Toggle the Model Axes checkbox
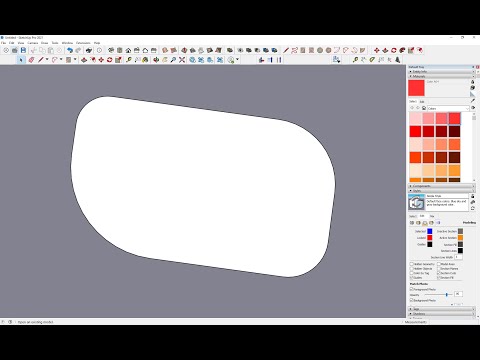The height and width of the screenshot is (360, 480). (x=439, y=264)
